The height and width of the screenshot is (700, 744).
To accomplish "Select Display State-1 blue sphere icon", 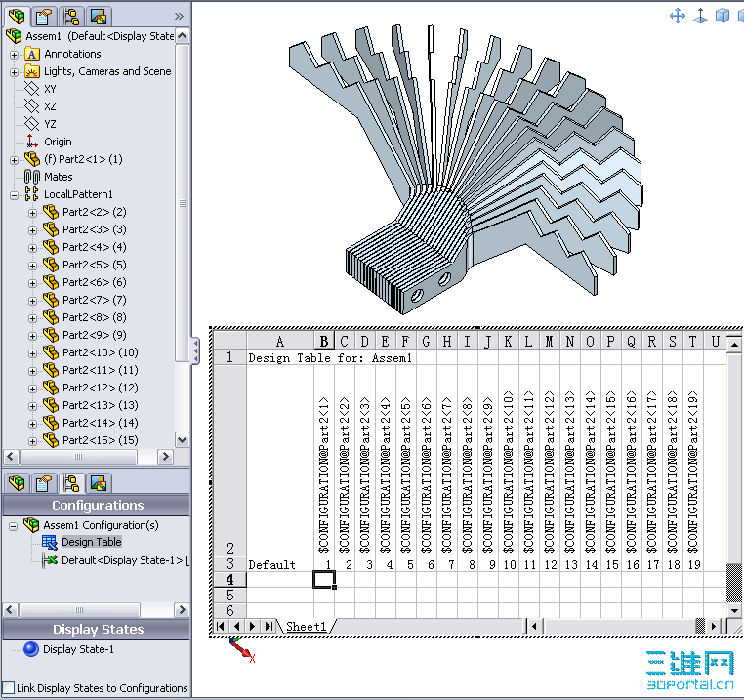I will (x=31, y=649).
